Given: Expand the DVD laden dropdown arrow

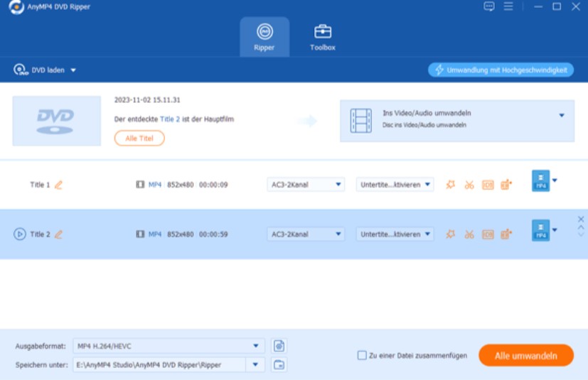Looking at the screenshot, I should pos(73,70).
